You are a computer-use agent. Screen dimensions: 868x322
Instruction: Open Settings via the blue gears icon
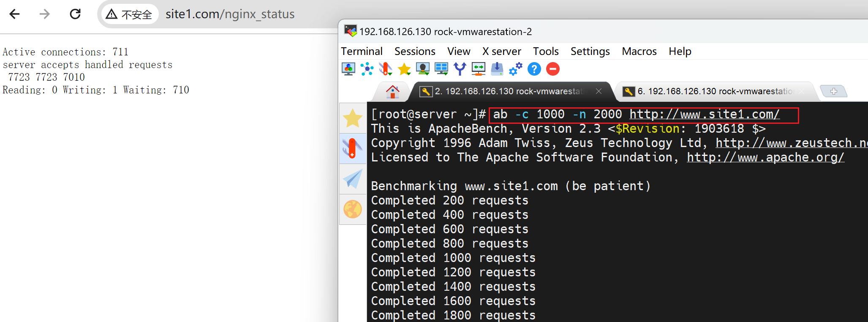pyautogui.click(x=515, y=69)
